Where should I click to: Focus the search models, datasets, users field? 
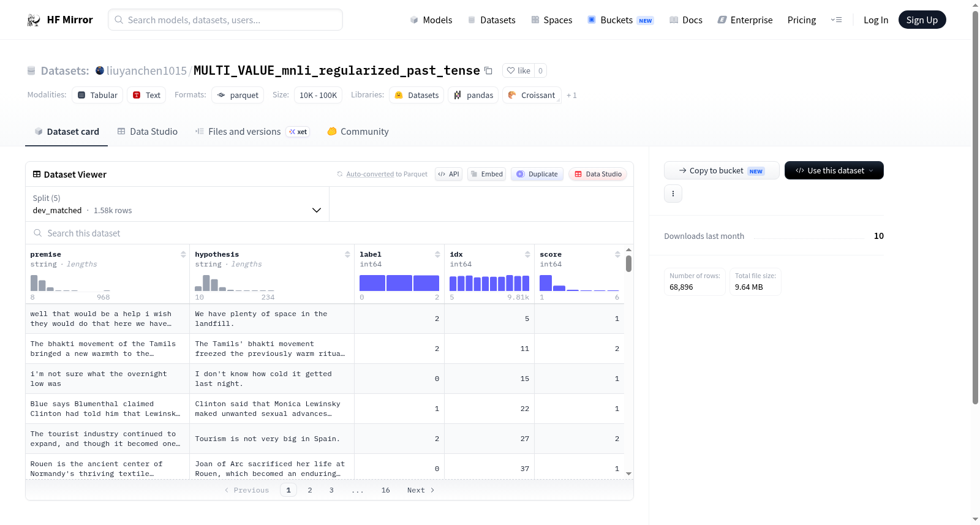click(x=225, y=20)
